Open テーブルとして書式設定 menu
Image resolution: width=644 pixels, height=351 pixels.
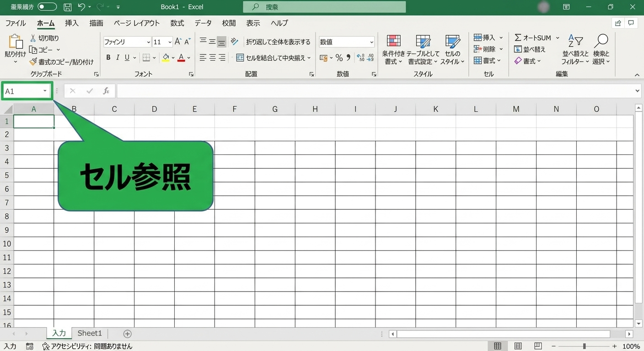coord(423,49)
